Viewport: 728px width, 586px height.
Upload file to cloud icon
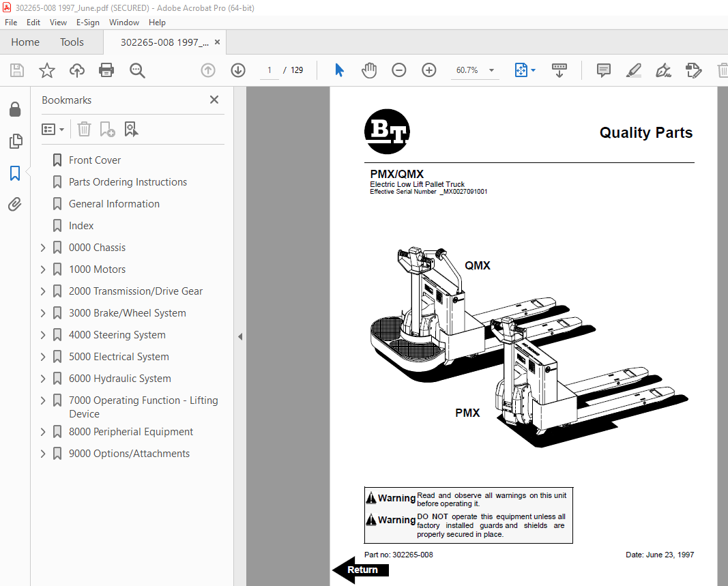[77, 70]
